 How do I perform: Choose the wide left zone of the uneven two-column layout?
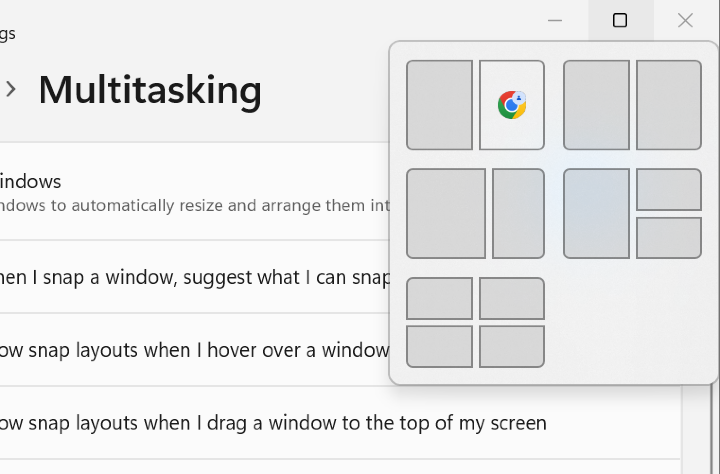446,213
